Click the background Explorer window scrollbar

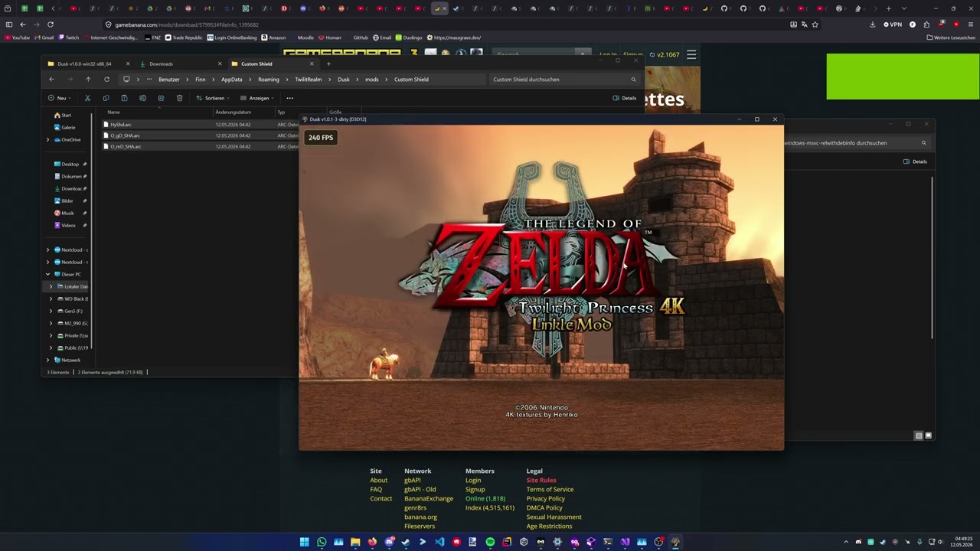click(932, 257)
